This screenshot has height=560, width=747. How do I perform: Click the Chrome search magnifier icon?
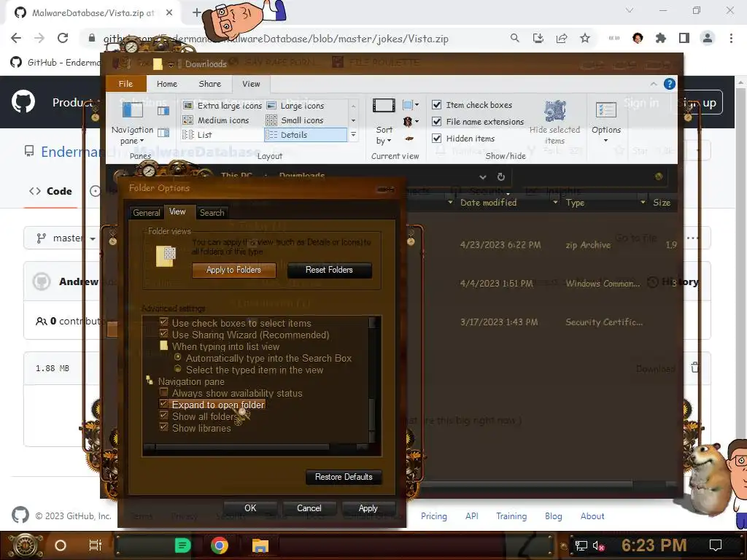[514, 38]
